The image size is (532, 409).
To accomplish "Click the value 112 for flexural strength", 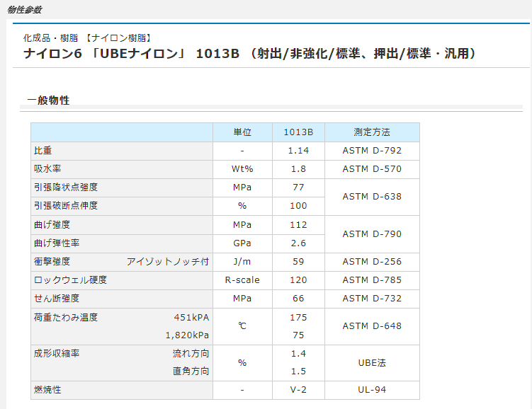I will coord(298,224).
